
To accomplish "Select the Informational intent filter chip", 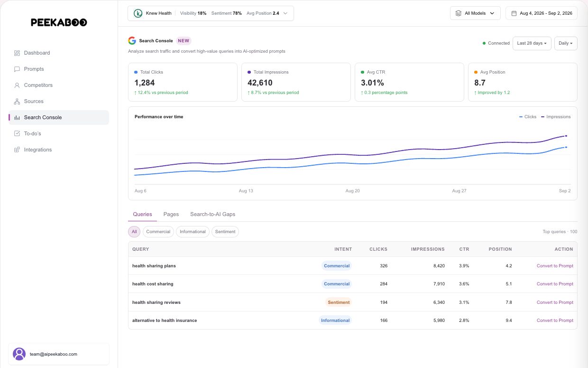I will tap(193, 232).
